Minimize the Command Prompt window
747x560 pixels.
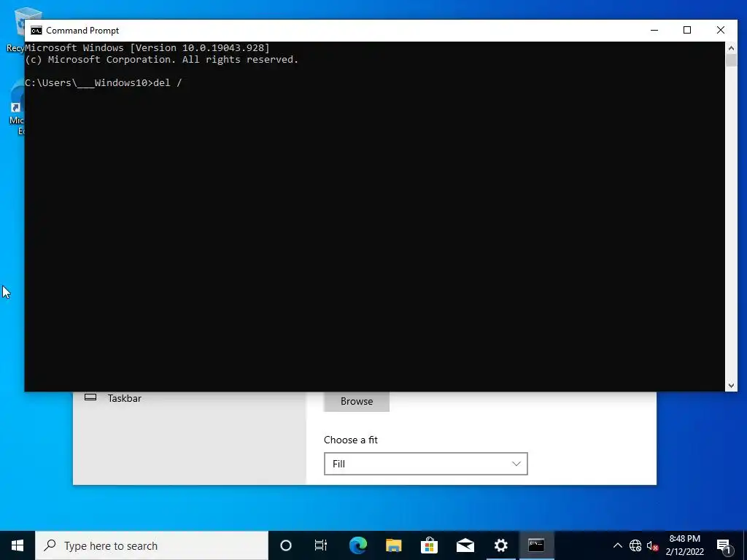[654, 31]
